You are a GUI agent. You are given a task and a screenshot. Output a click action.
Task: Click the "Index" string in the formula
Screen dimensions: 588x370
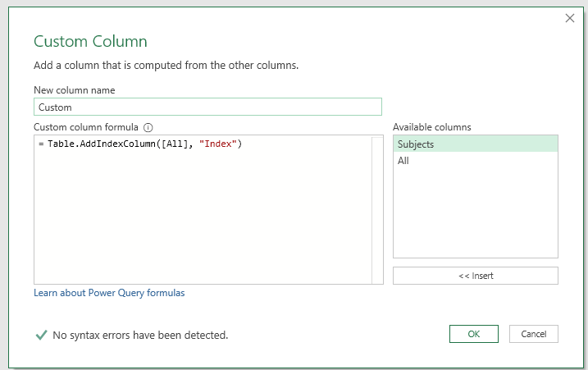point(218,144)
